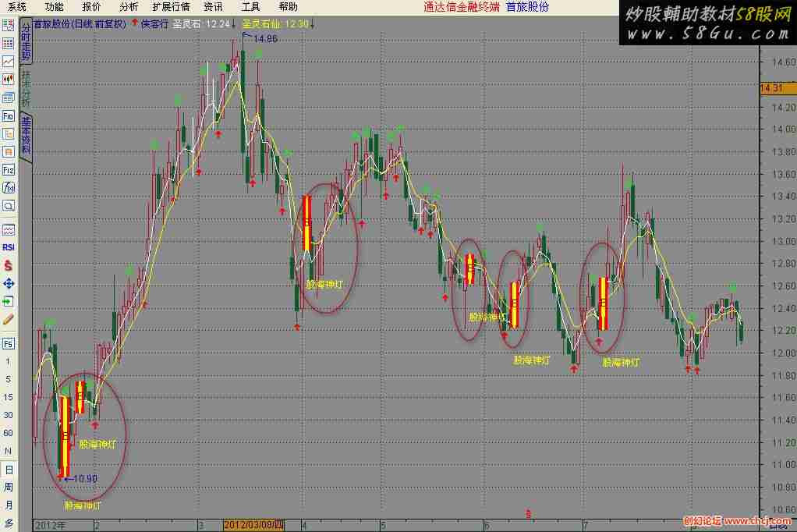797x532 pixels.
Task: Open the 扩展行情 menu
Action: coord(171,6)
